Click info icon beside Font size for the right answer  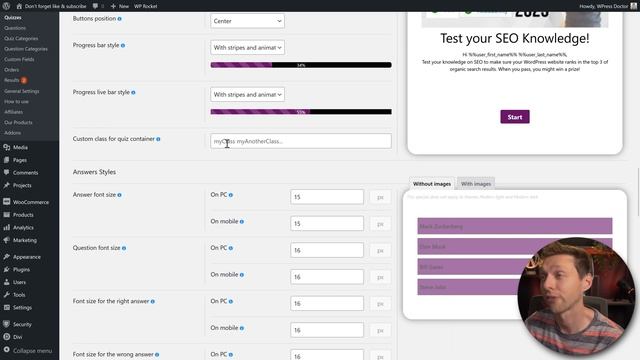click(x=153, y=302)
